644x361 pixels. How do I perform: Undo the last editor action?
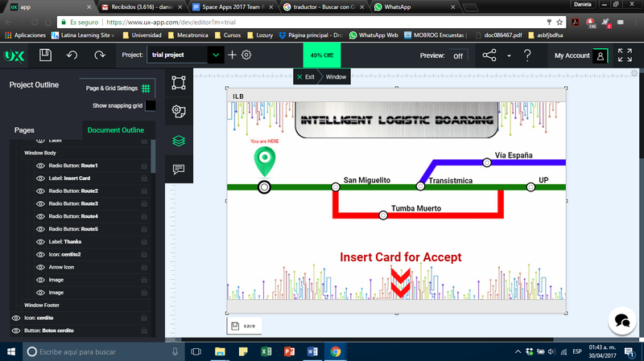coord(72,55)
